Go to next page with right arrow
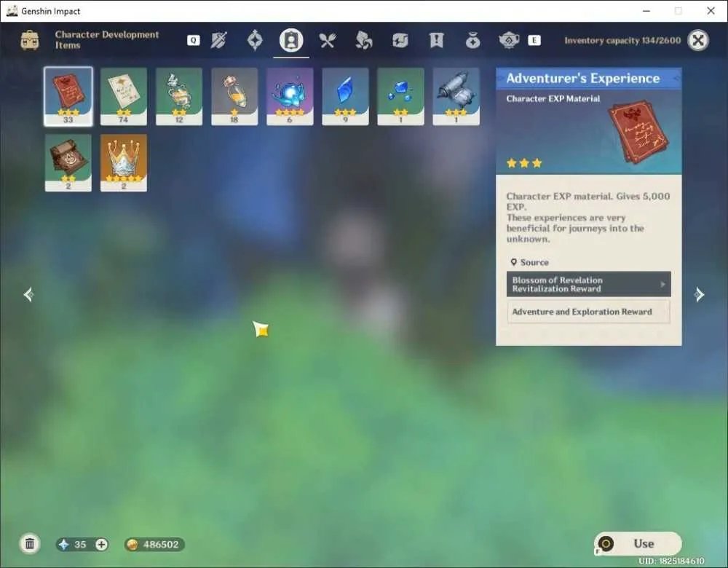The image size is (728, 568). (x=699, y=294)
